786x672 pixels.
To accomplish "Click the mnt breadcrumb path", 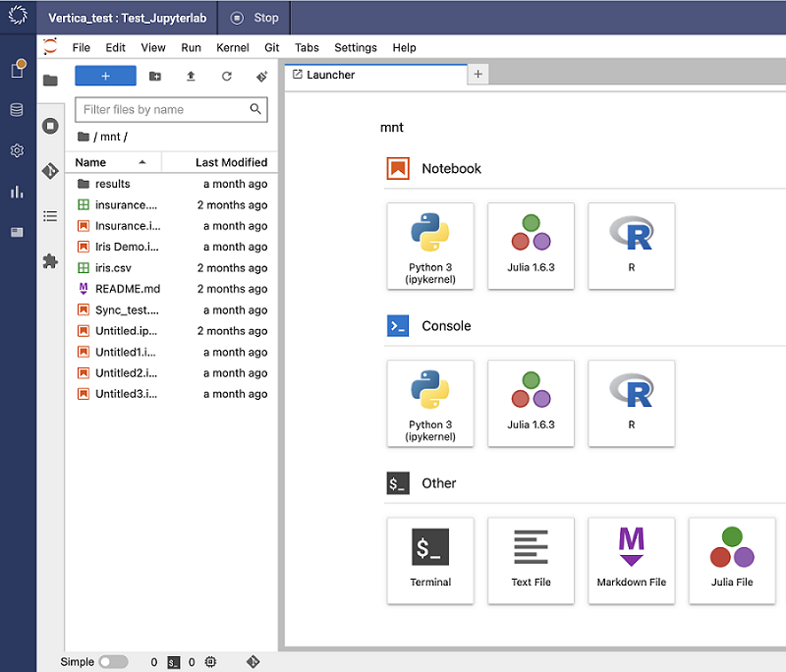I will pos(110,137).
